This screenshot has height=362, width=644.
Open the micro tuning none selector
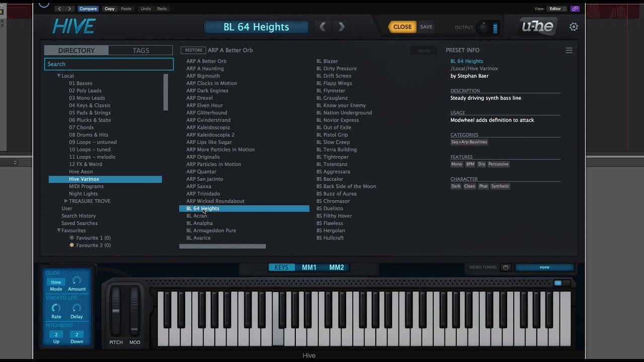pyautogui.click(x=544, y=267)
